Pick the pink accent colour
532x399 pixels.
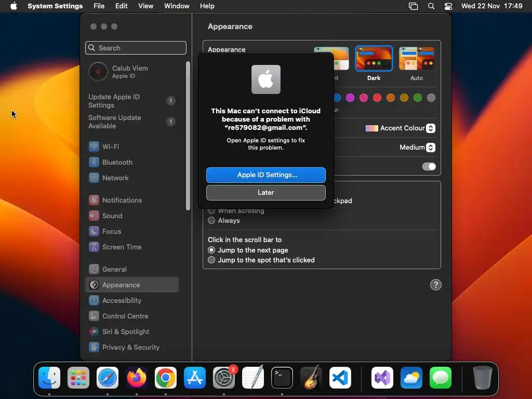(364, 98)
